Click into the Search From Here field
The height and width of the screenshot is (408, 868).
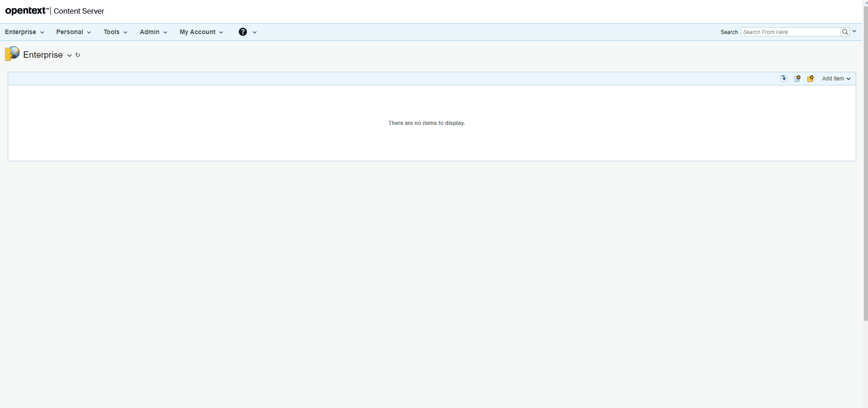(790, 32)
